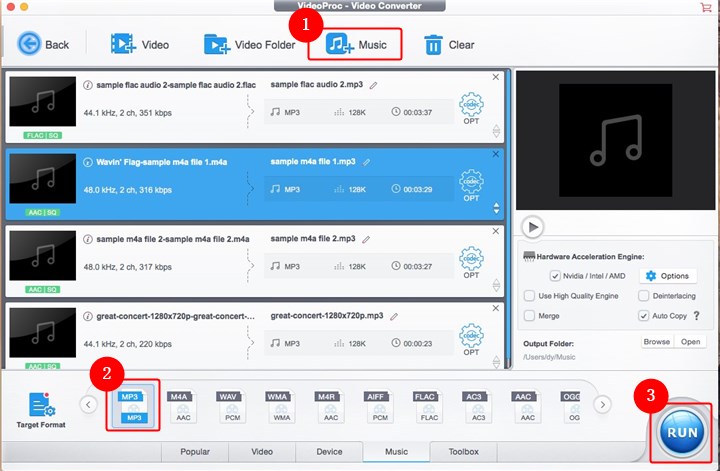Image resolution: width=720 pixels, height=471 pixels.
Task: Open codec OPT for sample flac audio 2
Action: [471, 109]
